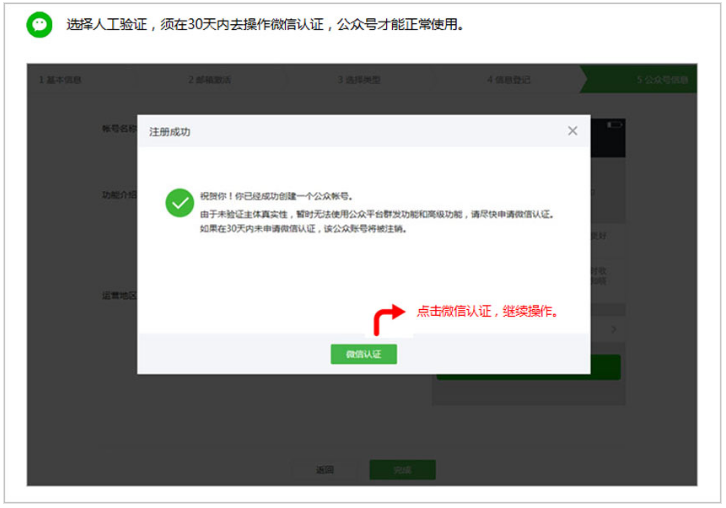Viewport: 726px width, 508px height.
Task: Close the 注册成功 dialog
Action: 572,131
